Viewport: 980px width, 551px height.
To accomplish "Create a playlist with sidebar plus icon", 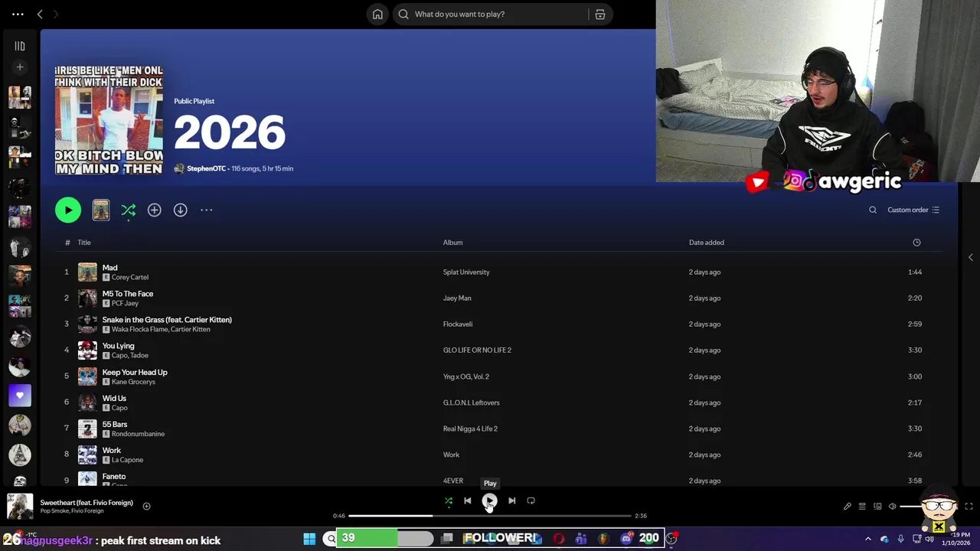I will point(20,67).
